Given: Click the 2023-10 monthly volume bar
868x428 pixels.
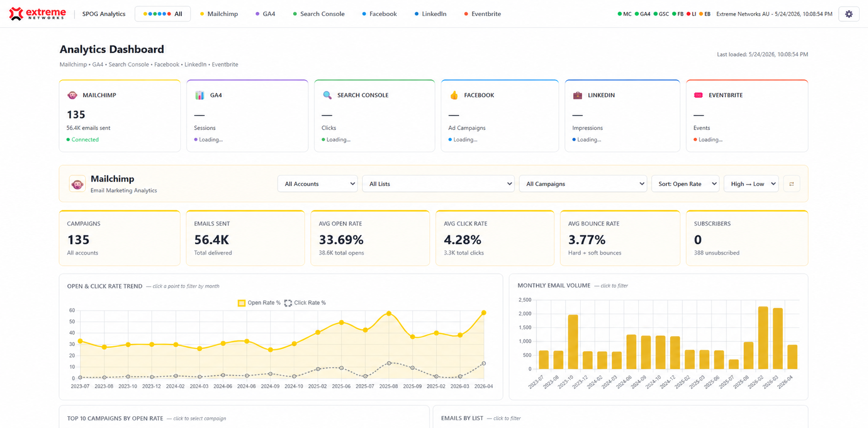Looking at the screenshot, I should pos(573,342).
